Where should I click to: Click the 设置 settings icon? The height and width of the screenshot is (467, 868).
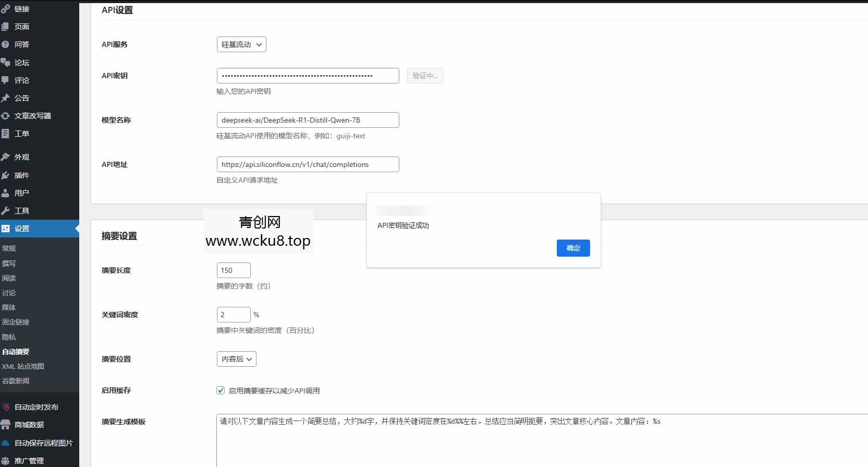coord(5,229)
